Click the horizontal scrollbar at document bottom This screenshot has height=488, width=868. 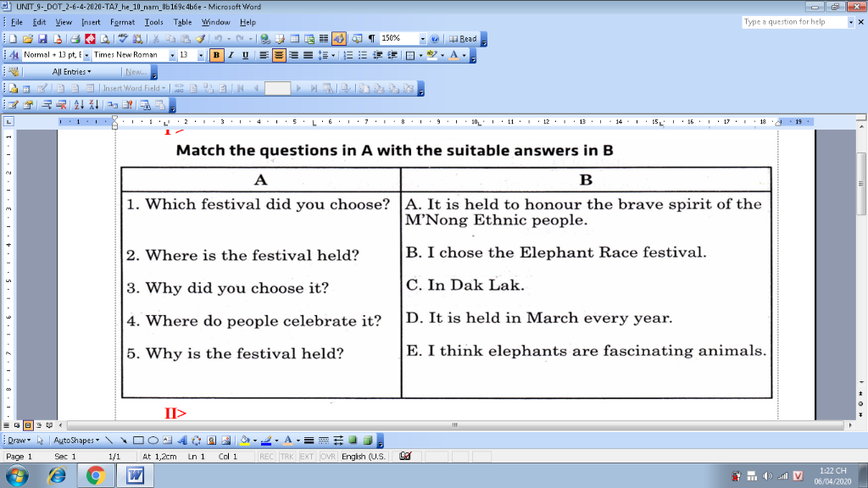pyautogui.click(x=455, y=425)
